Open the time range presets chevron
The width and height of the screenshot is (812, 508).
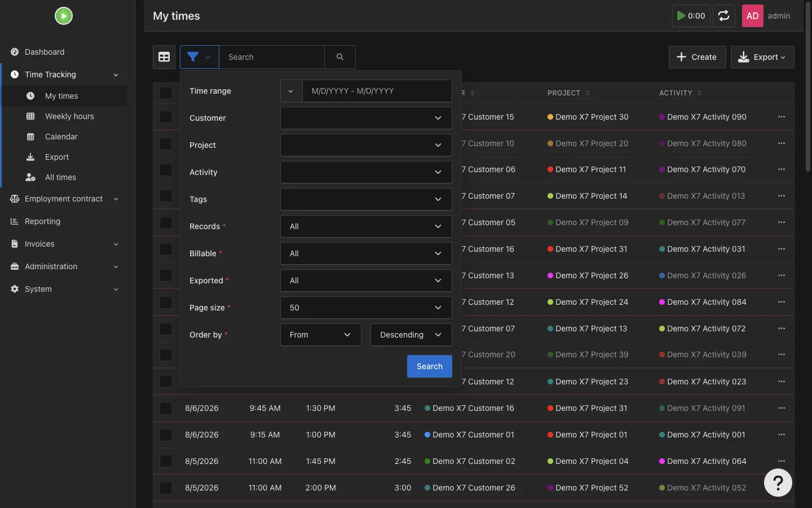pyautogui.click(x=291, y=91)
